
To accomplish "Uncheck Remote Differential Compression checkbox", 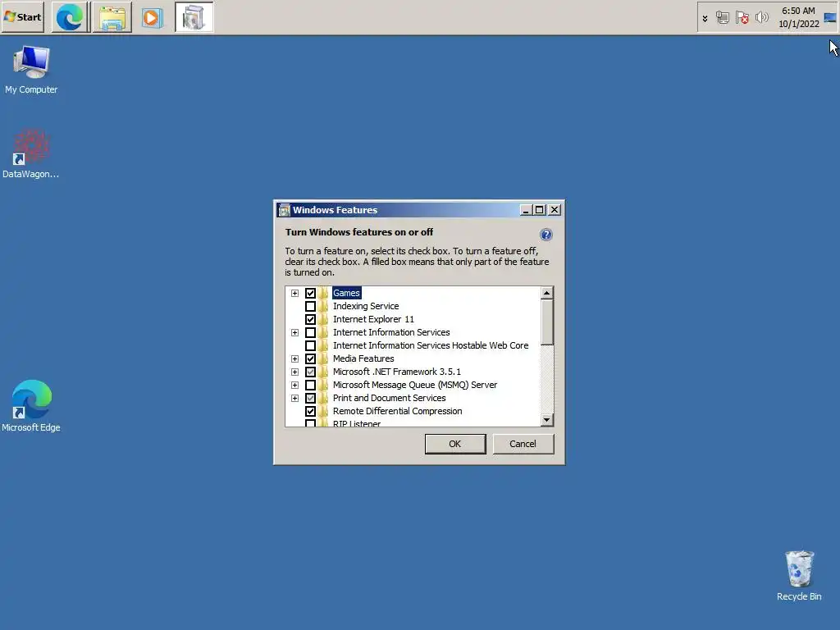I will (x=310, y=412).
